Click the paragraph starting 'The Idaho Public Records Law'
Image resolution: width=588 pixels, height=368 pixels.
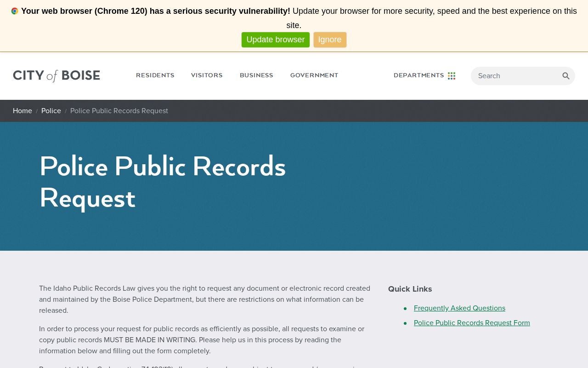[204, 299]
